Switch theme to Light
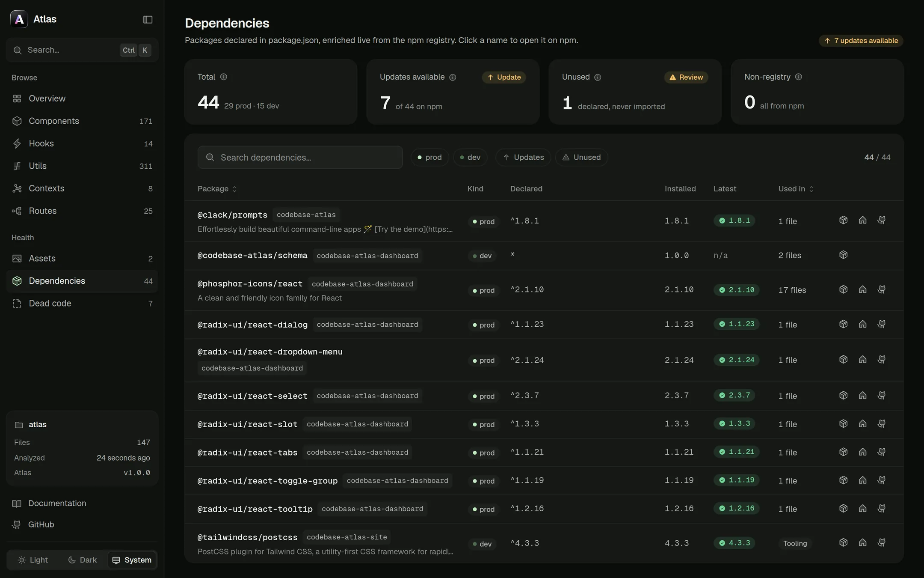Screen dimensions: 924x578 (x=33, y=560)
